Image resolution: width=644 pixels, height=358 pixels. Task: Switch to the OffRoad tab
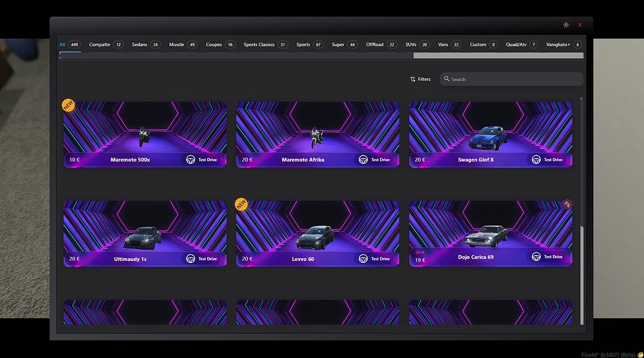(x=381, y=44)
